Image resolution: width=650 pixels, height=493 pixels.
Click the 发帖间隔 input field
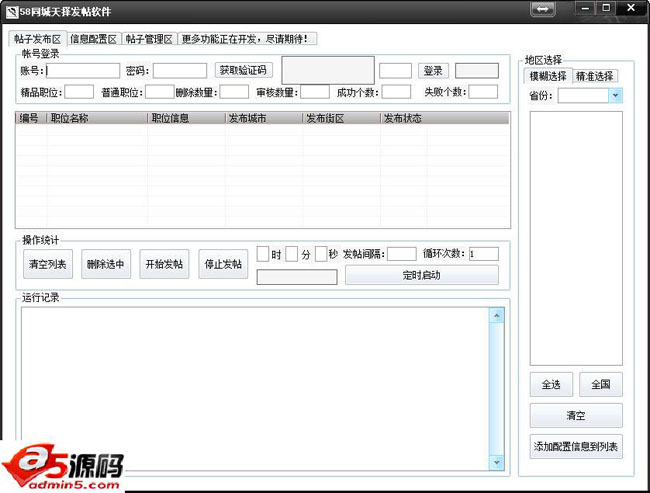pyautogui.click(x=402, y=254)
